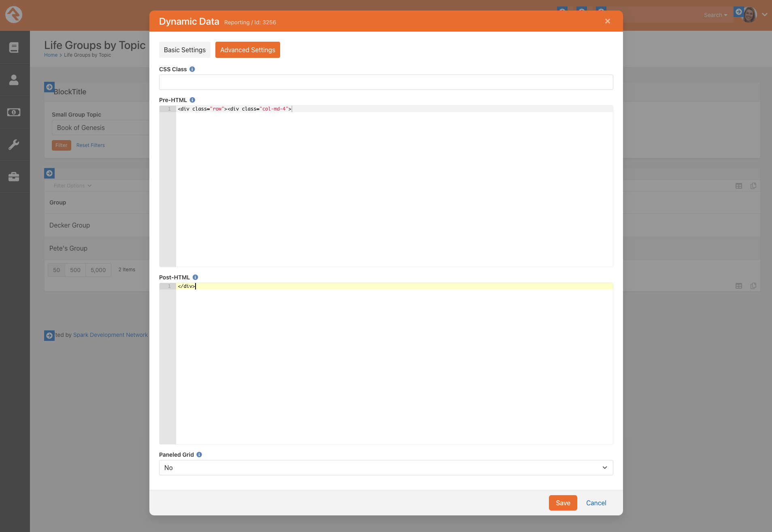Click the lower grid table export icon
Viewport: 772px width, 532px height.
[x=739, y=286]
